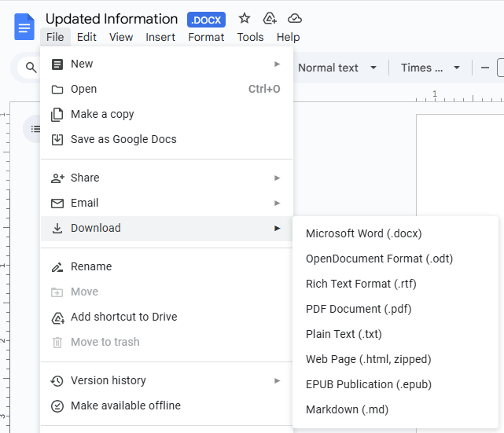The image size is (504, 433).
Task: Open the Format menu
Action: pyautogui.click(x=207, y=37)
